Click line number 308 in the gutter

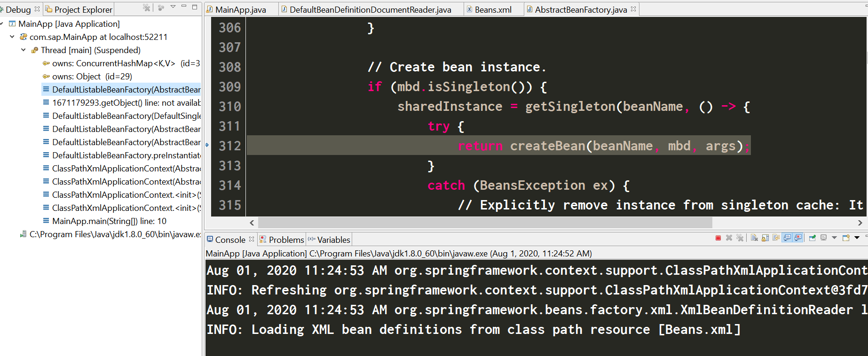tap(230, 67)
